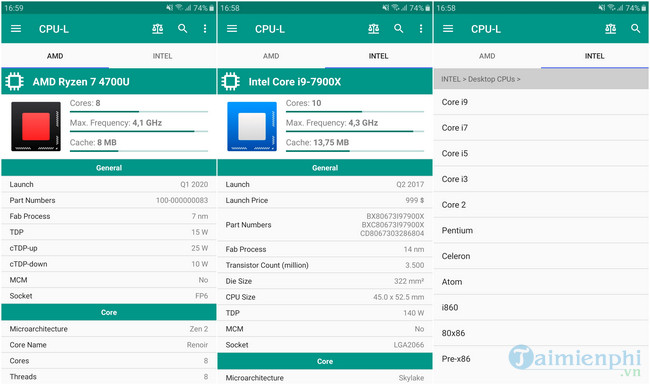Open hamburger menu on AMD Ryzen screen
The image size is (650, 385).
click(x=16, y=29)
